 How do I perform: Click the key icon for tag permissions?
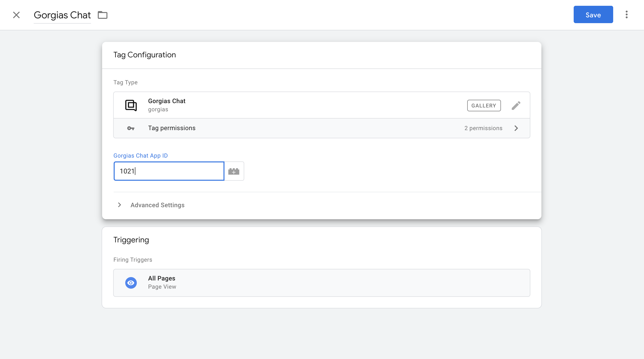(131, 128)
